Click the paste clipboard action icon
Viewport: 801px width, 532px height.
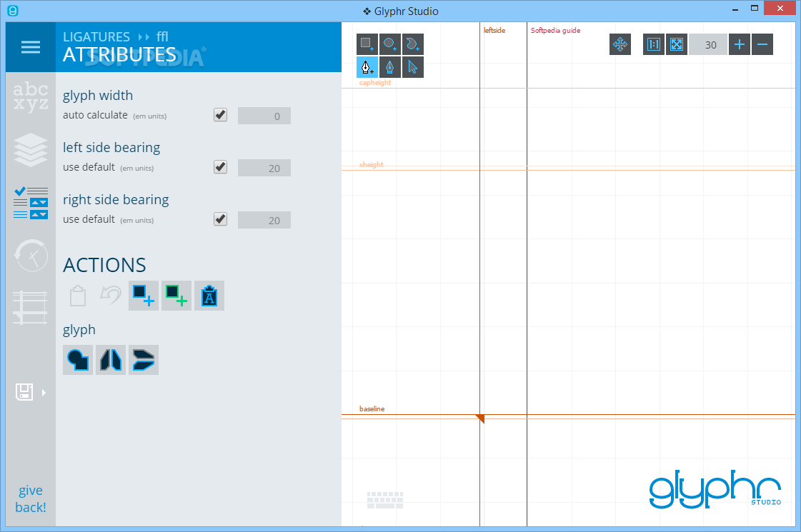(78, 296)
